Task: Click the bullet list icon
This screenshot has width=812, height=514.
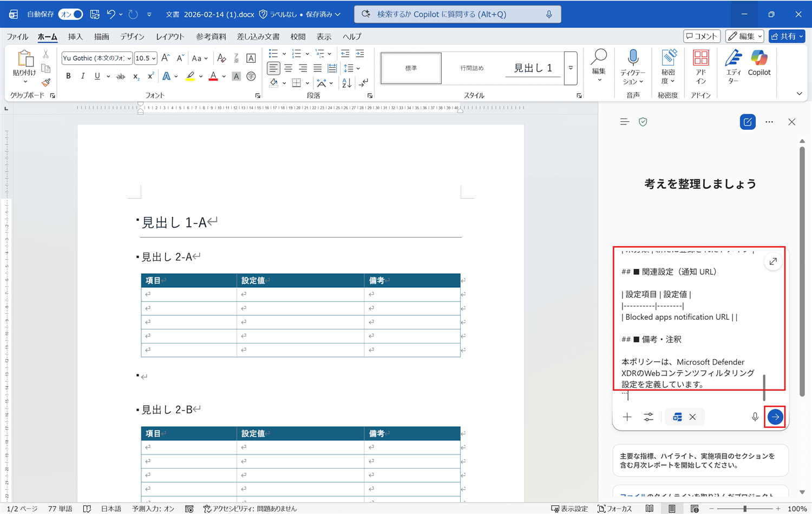Action: 273,54
